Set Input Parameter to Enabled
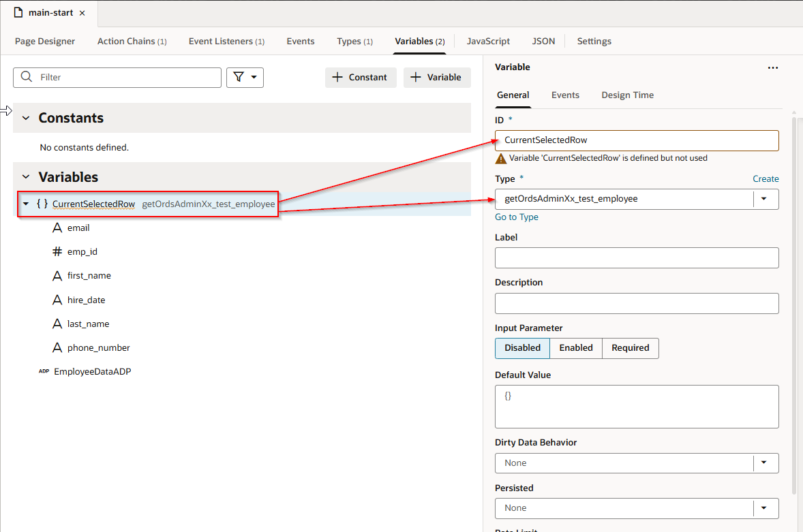The image size is (803, 532). point(576,348)
